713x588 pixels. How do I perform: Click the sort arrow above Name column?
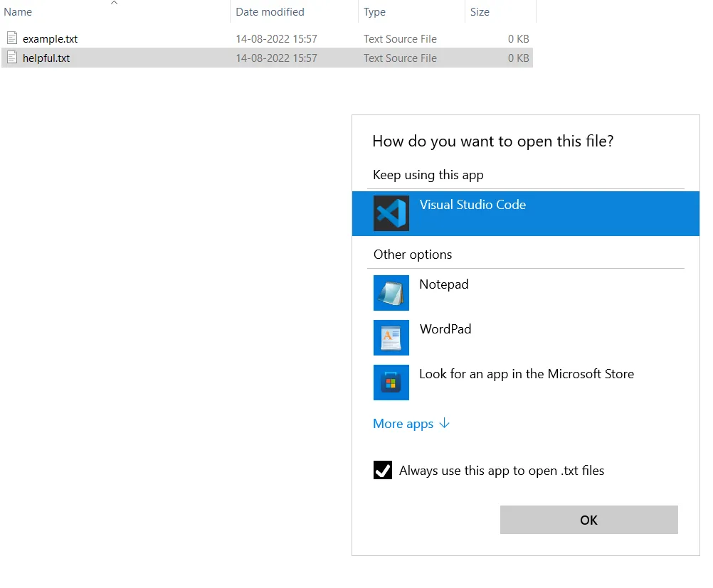[114, 3]
